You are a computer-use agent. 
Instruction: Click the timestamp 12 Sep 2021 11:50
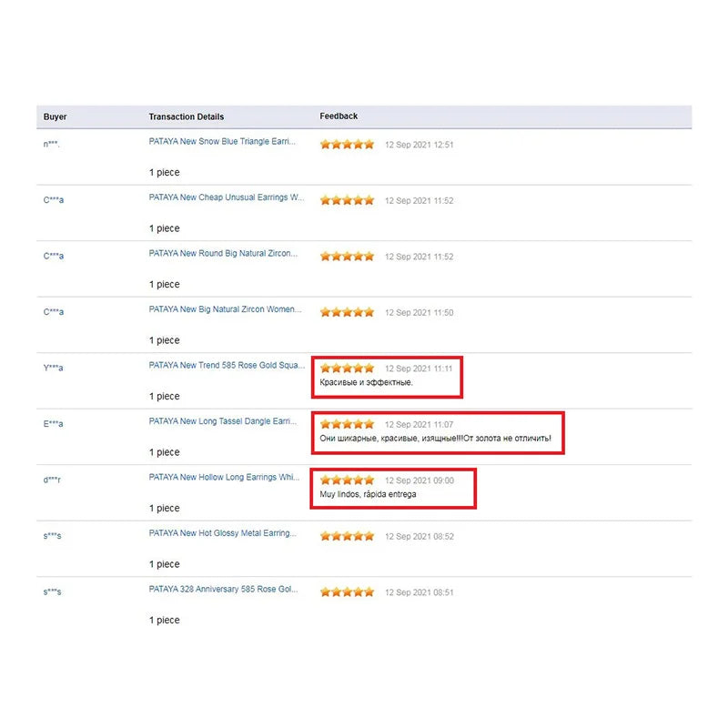click(x=419, y=313)
